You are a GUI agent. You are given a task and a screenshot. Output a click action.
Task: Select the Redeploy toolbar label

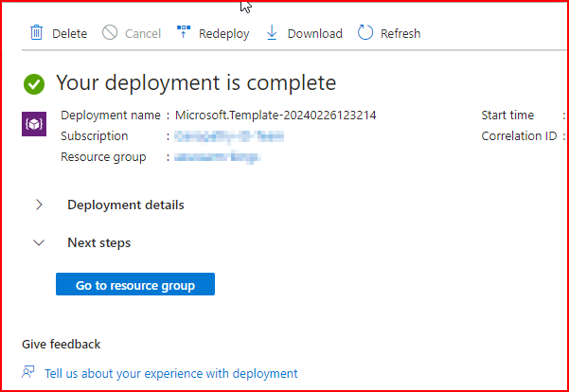pyautogui.click(x=223, y=34)
